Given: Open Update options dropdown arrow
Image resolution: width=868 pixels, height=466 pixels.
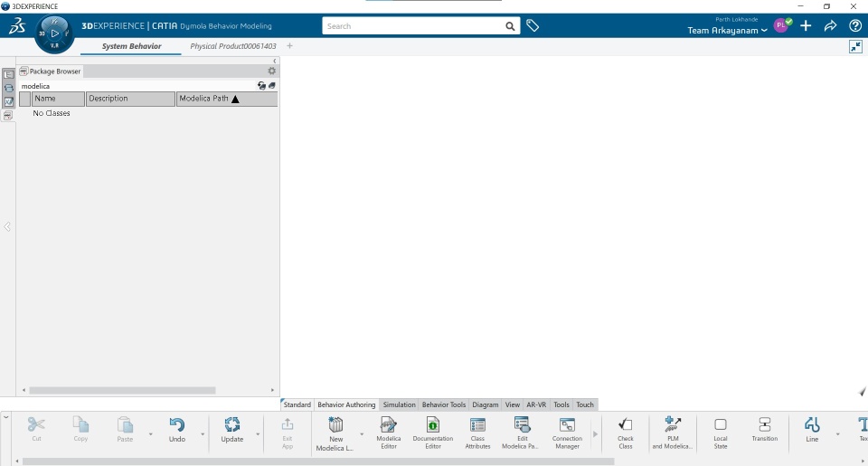Looking at the screenshot, I should pos(258,433).
